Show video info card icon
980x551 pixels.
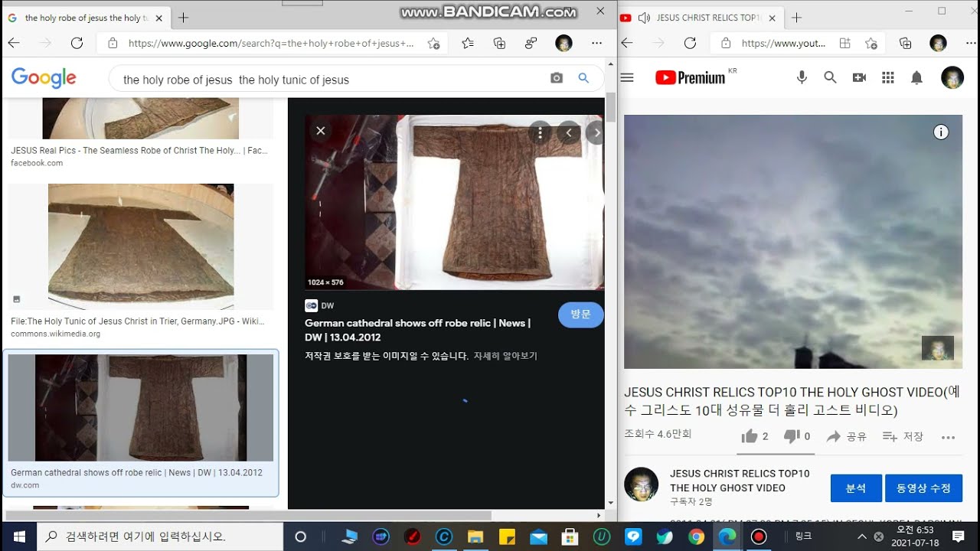tap(941, 132)
